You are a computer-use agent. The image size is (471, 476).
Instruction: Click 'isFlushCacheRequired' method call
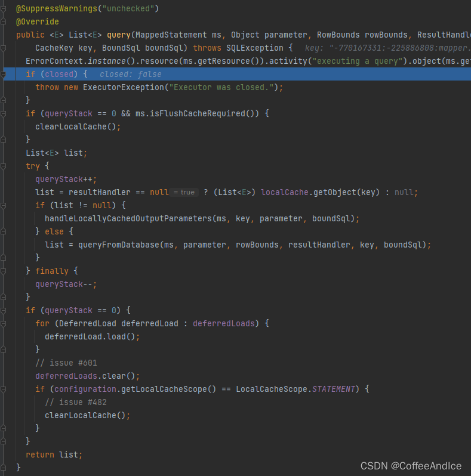tap(197, 113)
